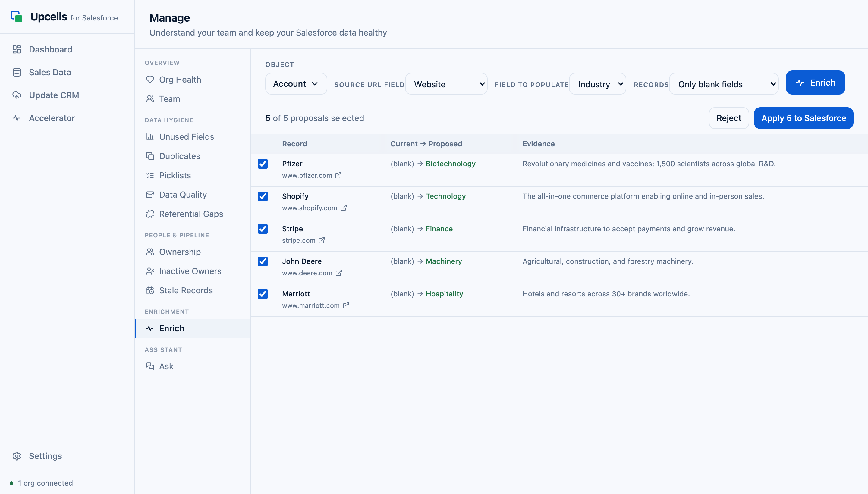Viewport: 868px width, 494px height.
Task: Open the Industry field to populate dropdown
Action: coord(598,84)
